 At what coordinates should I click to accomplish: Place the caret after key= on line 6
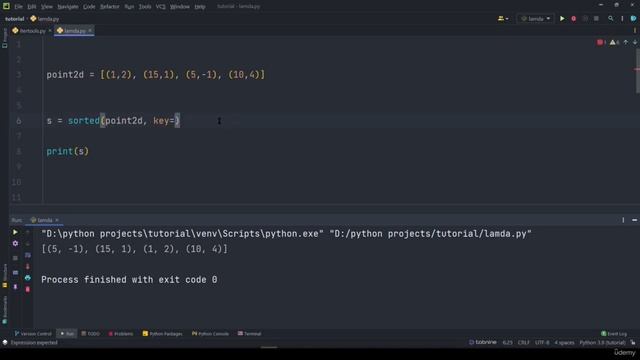click(x=175, y=121)
